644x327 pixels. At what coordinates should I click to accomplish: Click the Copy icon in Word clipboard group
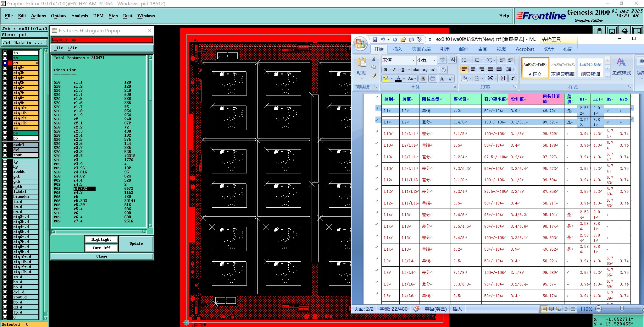[x=374, y=67]
